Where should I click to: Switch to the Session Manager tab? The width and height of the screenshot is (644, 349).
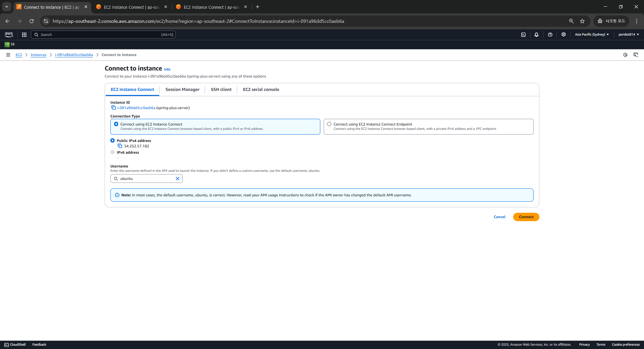coord(182,90)
